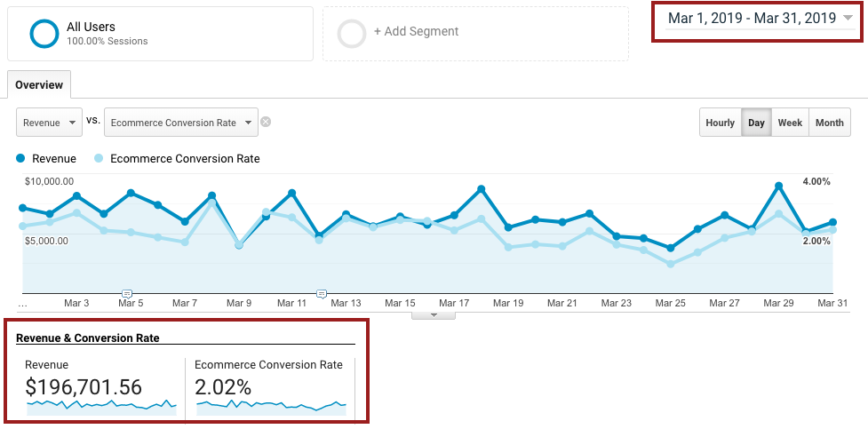Expand the annotations drawer arrow below chart
This screenshot has height=429, width=868.
[434, 314]
